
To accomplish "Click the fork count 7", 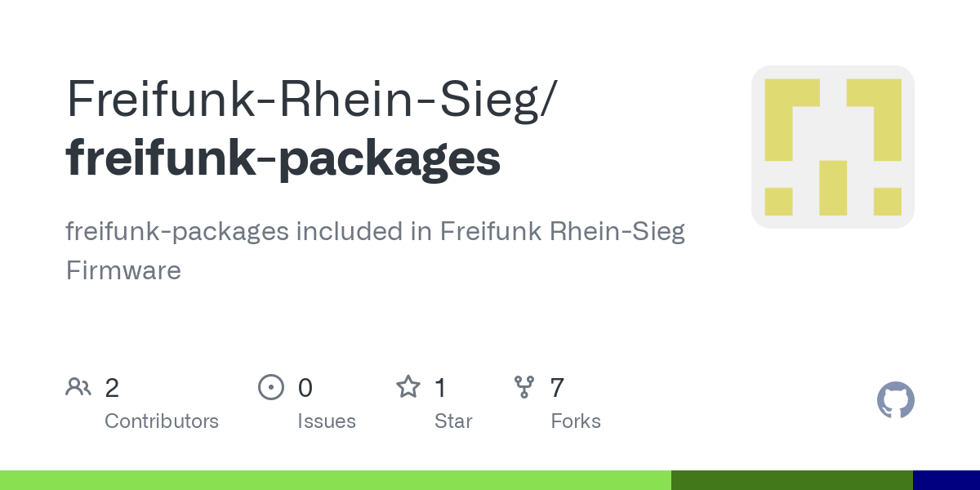I will (557, 388).
